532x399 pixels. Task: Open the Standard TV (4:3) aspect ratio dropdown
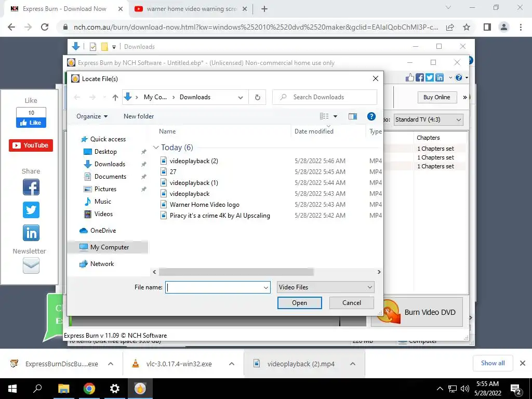pyautogui.click(x=429, y=119)
